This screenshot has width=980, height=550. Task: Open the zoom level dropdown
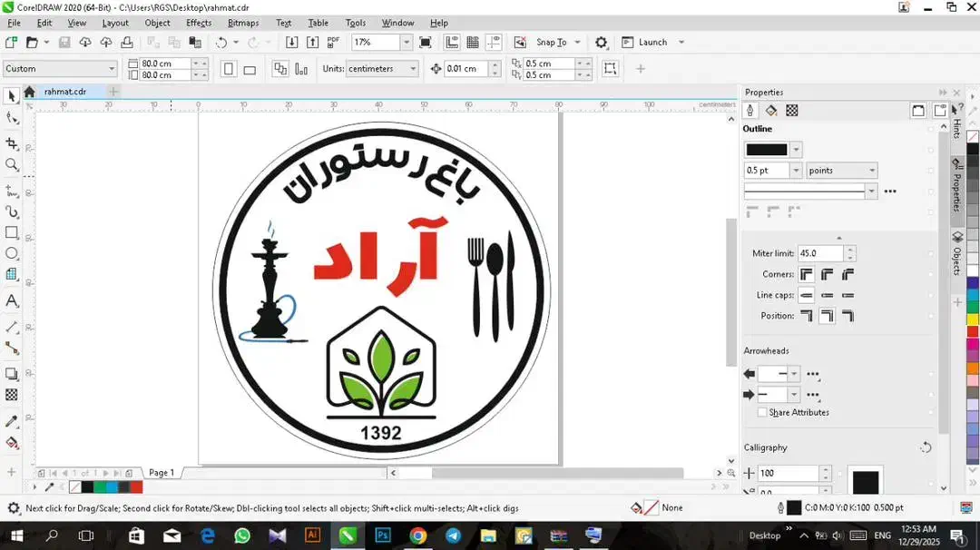405,43
